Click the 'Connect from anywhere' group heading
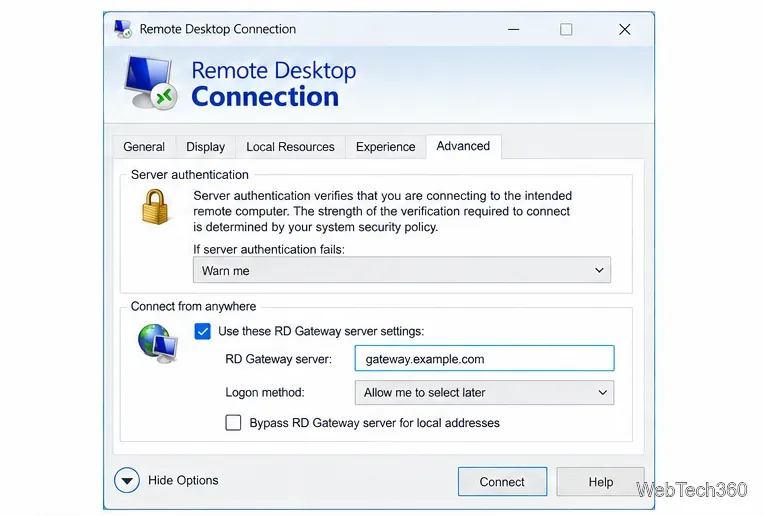This screenshot has width=764, height=516. point(193,306)
